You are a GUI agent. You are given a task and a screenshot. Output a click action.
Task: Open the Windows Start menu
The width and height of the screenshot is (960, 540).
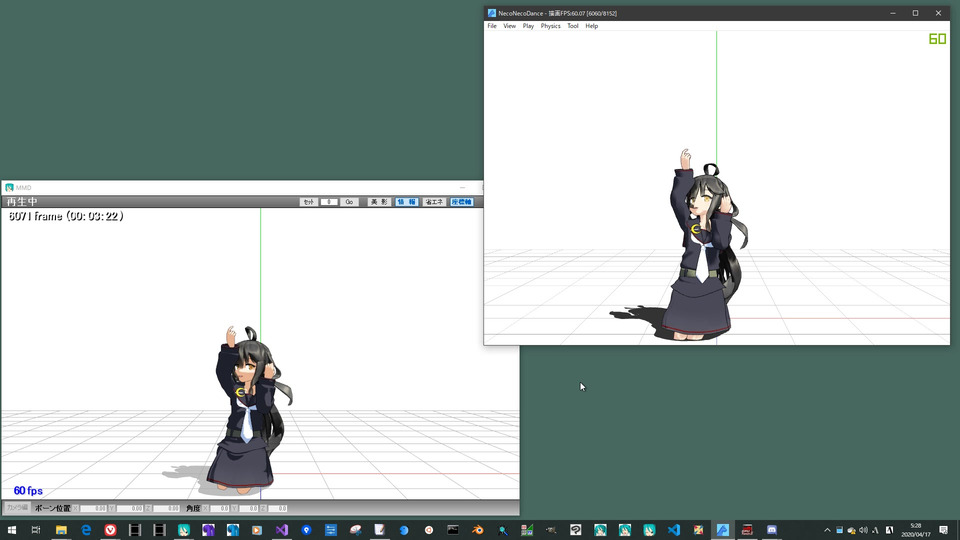[12, 530]
